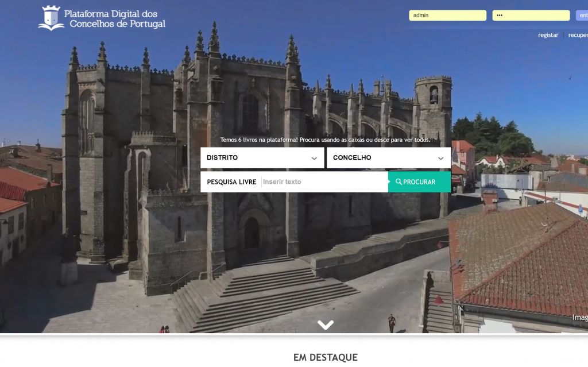Open the Distrito dropdown by its label
Screen dimensions: 588x367
point(222,158)
